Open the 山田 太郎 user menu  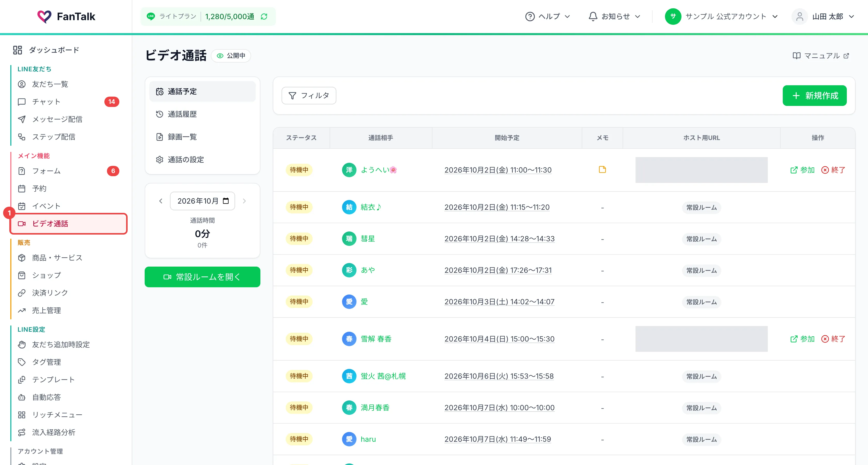tap(823, 17)
